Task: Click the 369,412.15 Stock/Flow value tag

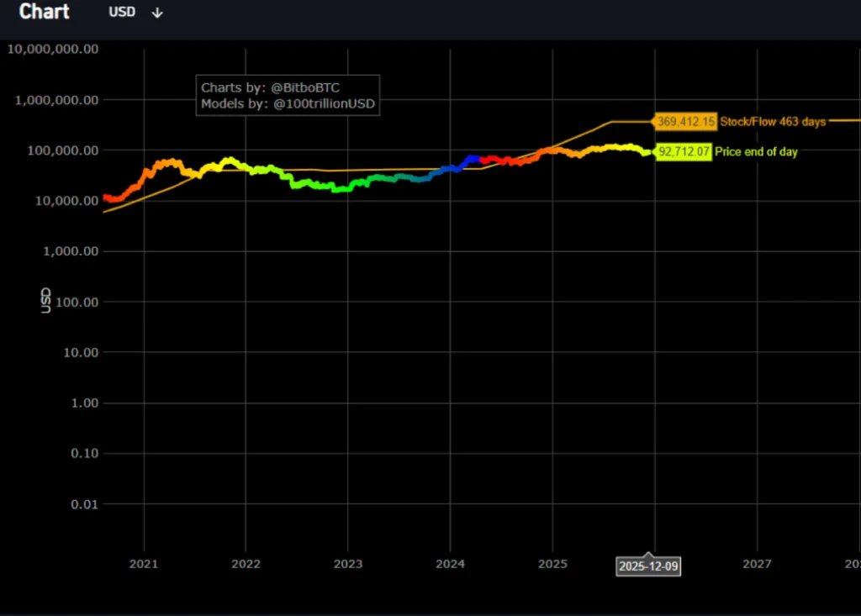Action: pos(685,122)
